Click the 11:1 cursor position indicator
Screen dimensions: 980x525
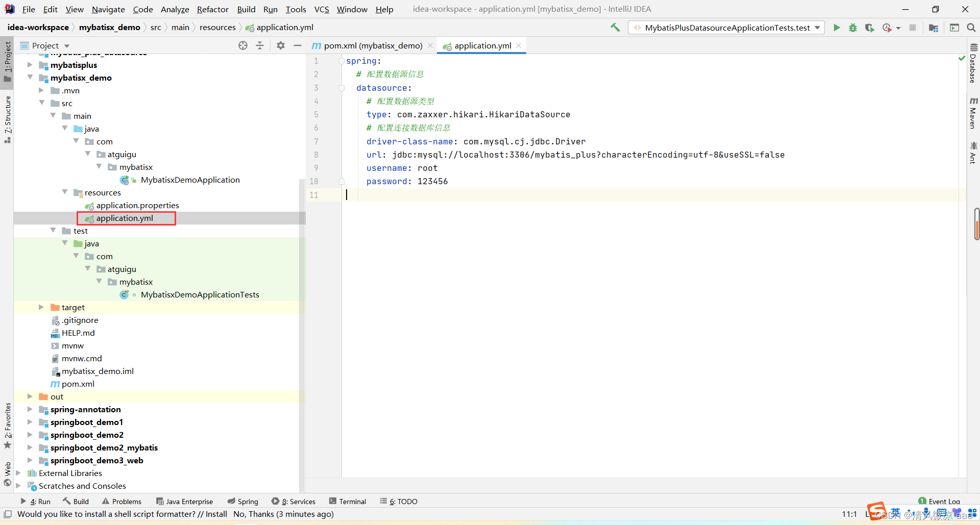[x=849, y=514]
